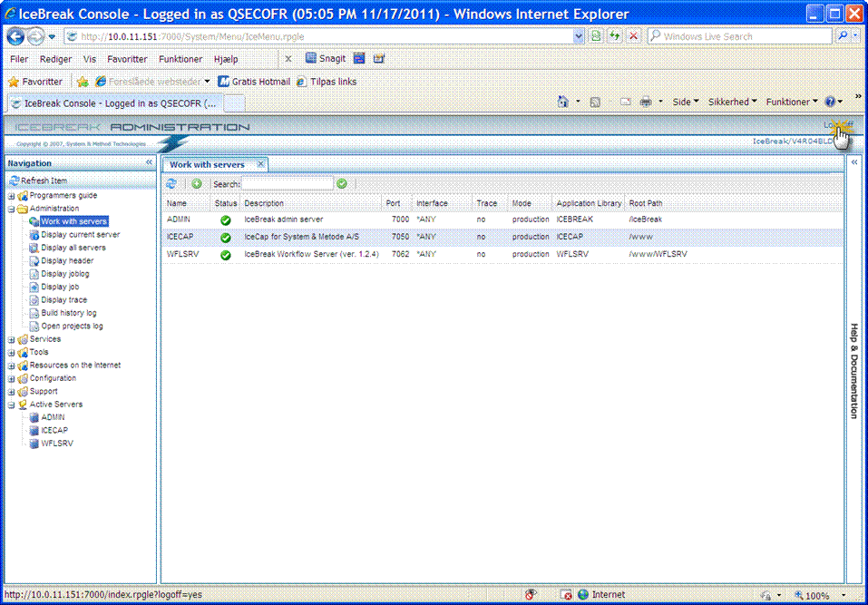Viewport: 868px width, 605px height.
Task: Expand the Programmers guide tree node
Action: pos(11,196)
